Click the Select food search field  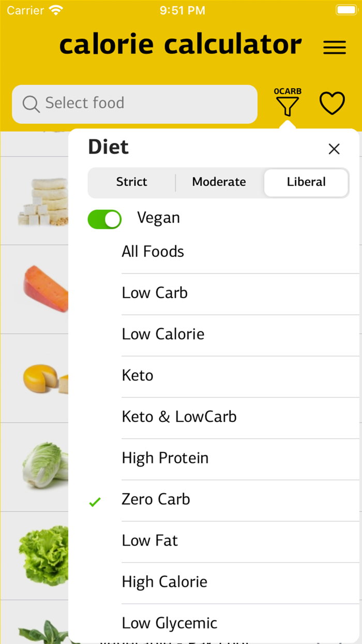(x=134, y=104)
